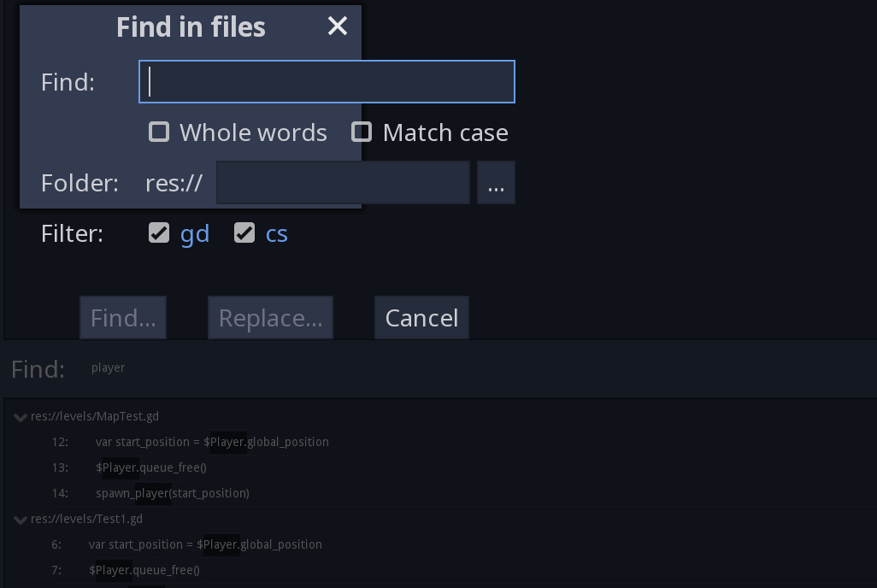Select the spawn_player result on line 14
The width and height of the screenshot is (877, 588).
click(x=174, y=493)
